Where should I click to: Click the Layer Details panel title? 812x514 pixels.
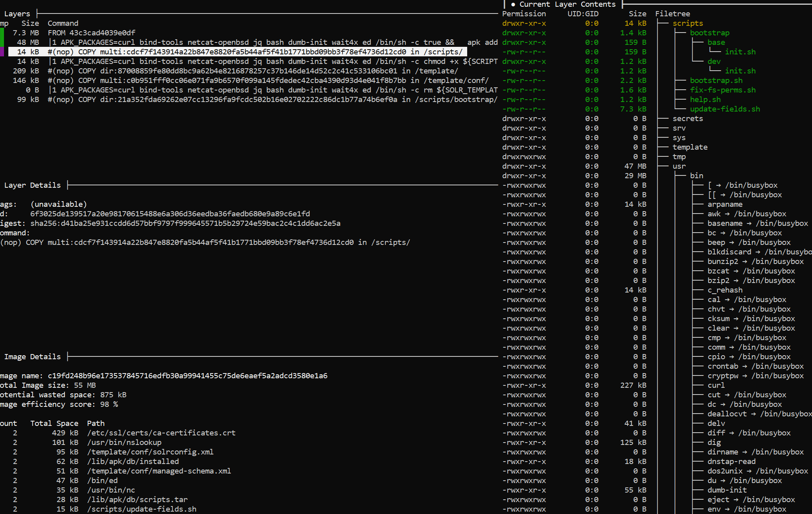[32, 185]
